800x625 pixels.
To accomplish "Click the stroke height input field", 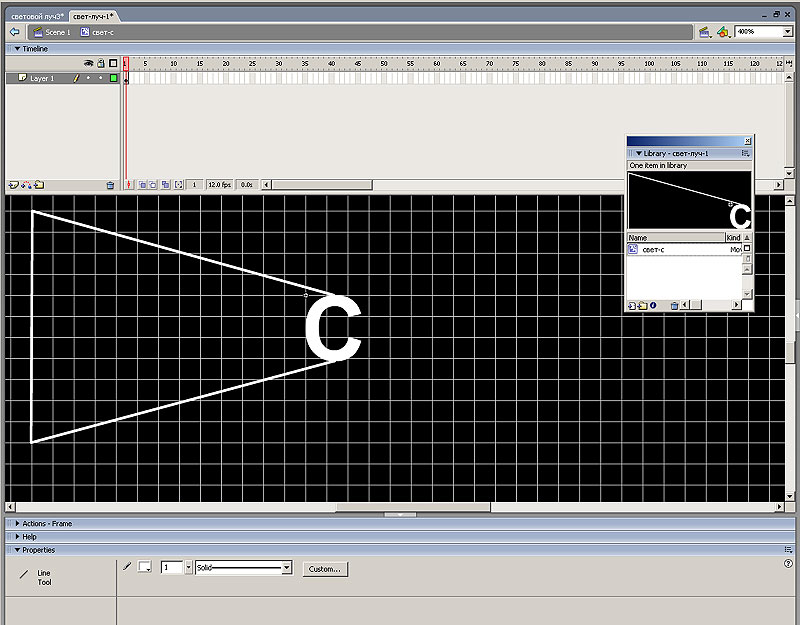I will 169,568.
